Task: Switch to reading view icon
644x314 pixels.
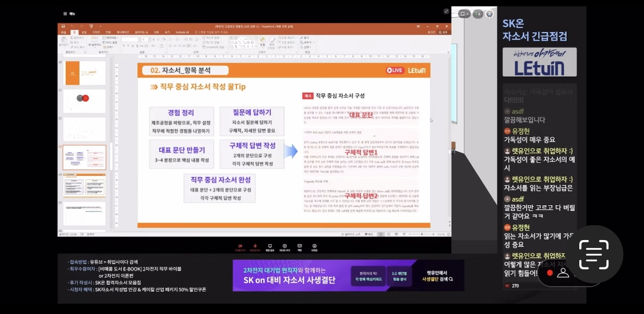Action: click(x=396, y=234)
